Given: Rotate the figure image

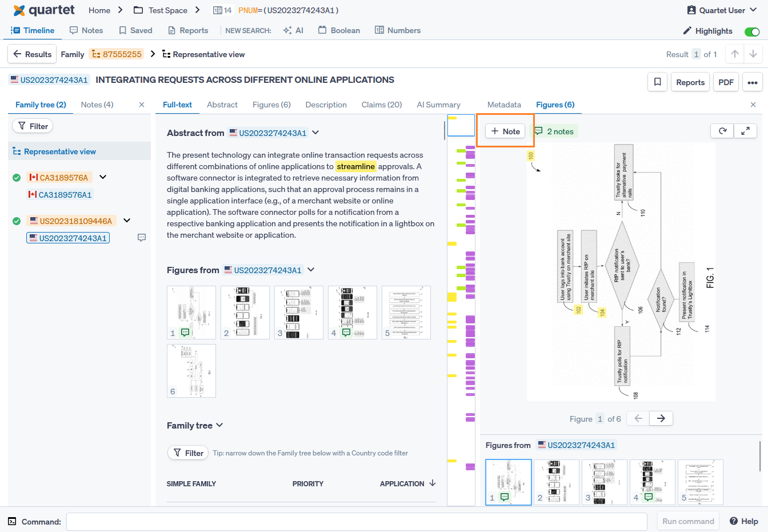Looking at the screenshot, I should (x=722, y=131).
